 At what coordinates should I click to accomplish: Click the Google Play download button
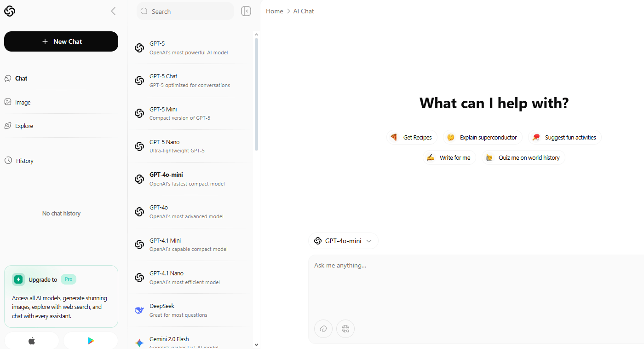coord(91,340)
